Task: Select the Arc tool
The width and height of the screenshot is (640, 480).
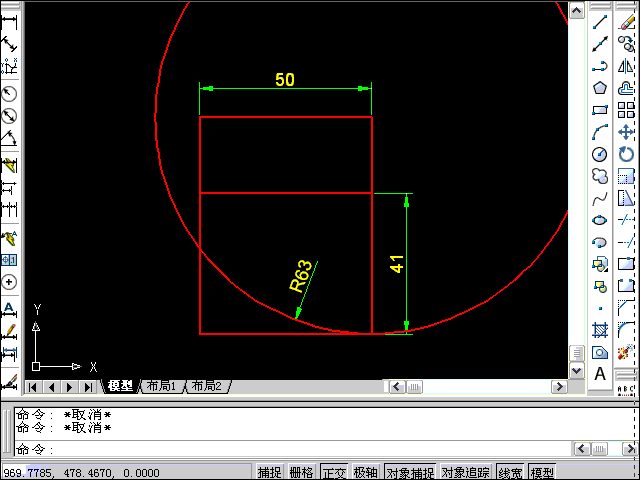Action: [600, 132]
